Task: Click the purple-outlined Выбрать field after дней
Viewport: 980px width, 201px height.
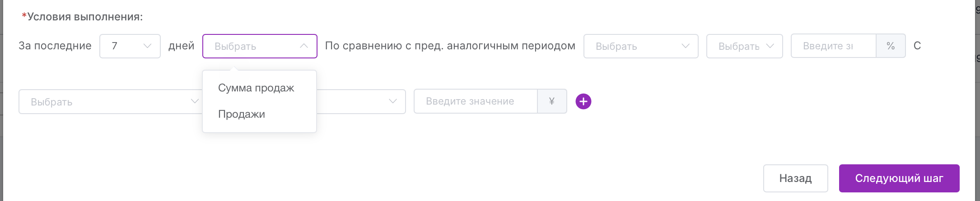Action: coord(260,46)
